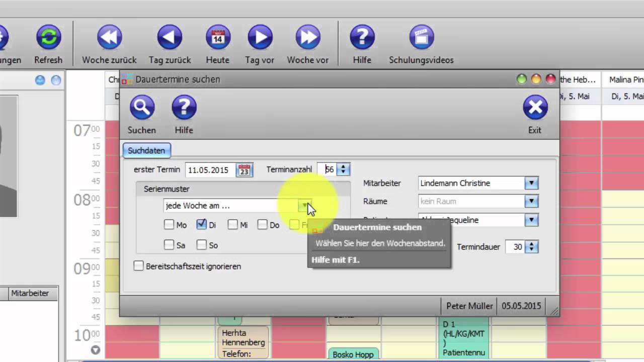Select the D 1 (HL/KG/KMT) appointment
This screenshot has height=362, width=644.
coord(463,338)
